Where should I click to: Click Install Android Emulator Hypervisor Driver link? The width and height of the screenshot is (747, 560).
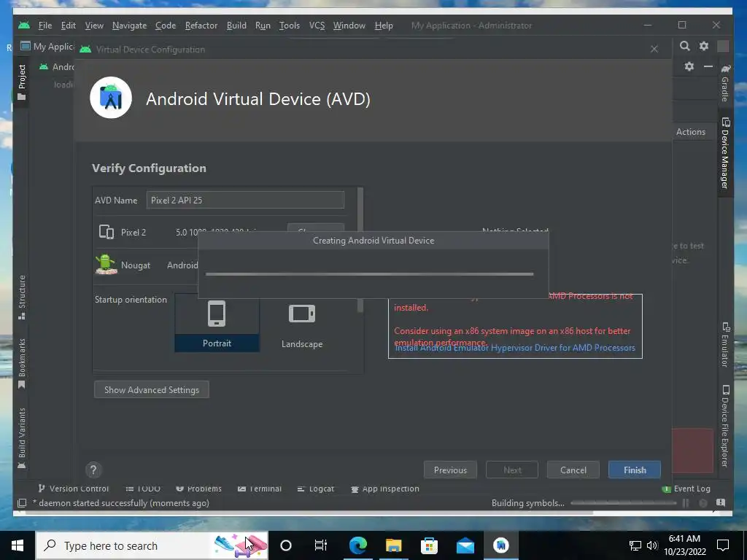[x=515, y=348]
